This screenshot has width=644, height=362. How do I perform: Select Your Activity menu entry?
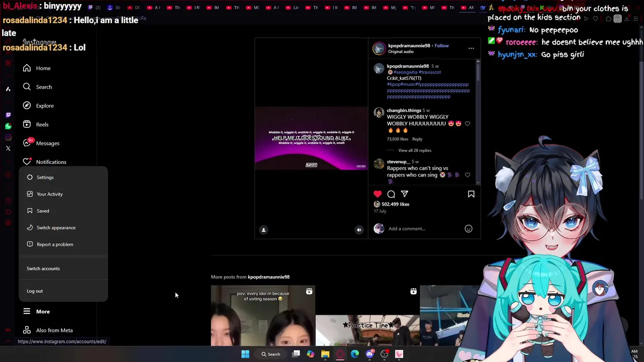tap(63, 194)
